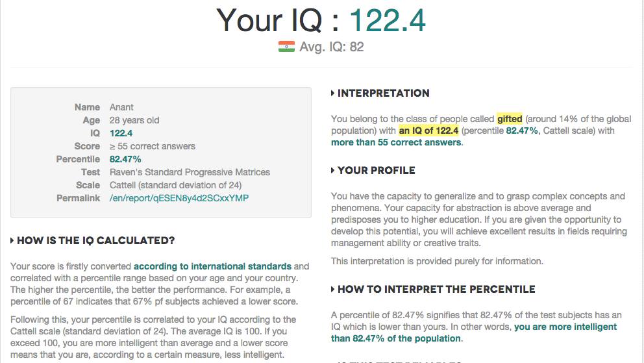The width and height of the screenshot is (644, 363).
Task: Click 82.47% percentile in the Interpretation paragraph
Action: [x=522, y=131]
